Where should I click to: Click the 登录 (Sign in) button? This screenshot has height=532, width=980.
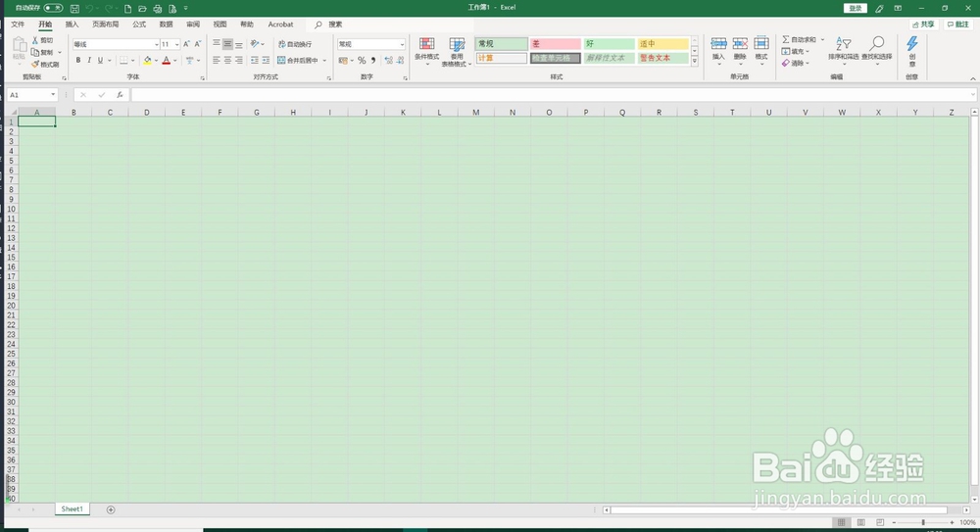(855, 8)
